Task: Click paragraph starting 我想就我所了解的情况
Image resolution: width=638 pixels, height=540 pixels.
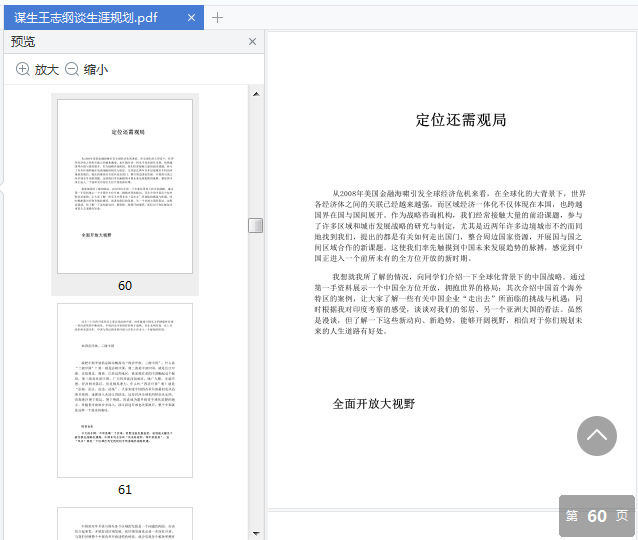Action: tap(450, 304)
